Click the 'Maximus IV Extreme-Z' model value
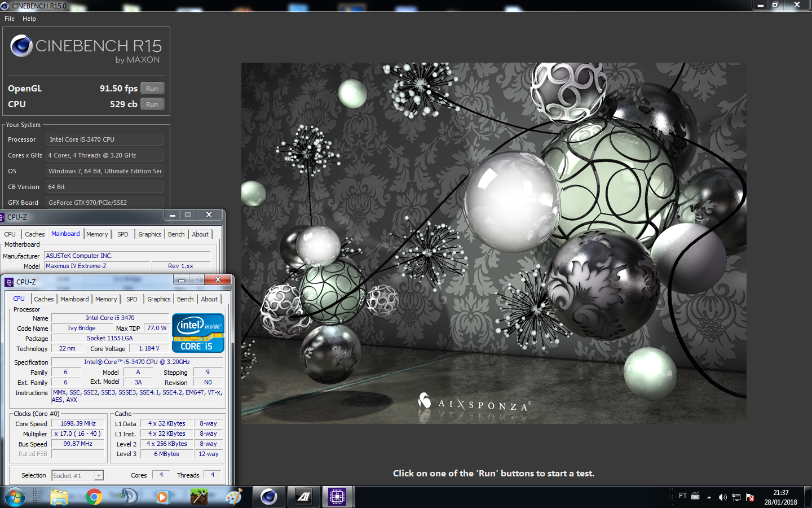The image size is (812, 508). click(98, 266)
